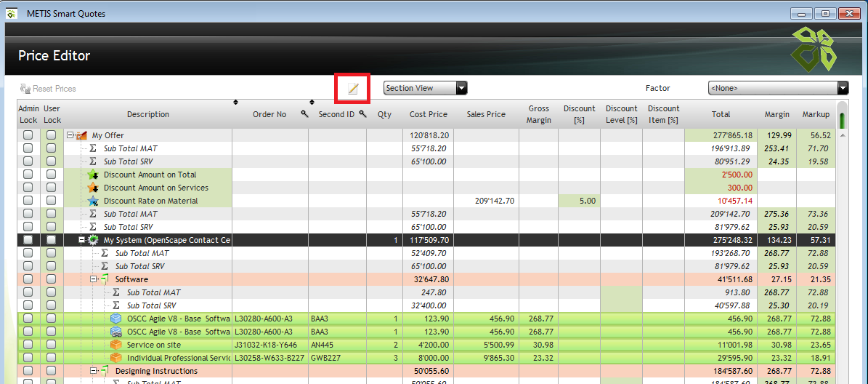Viewport: 868px width, 384px height.
Task: Click the sort arrows above the Second ID column
Action: (x=312, y=102)
